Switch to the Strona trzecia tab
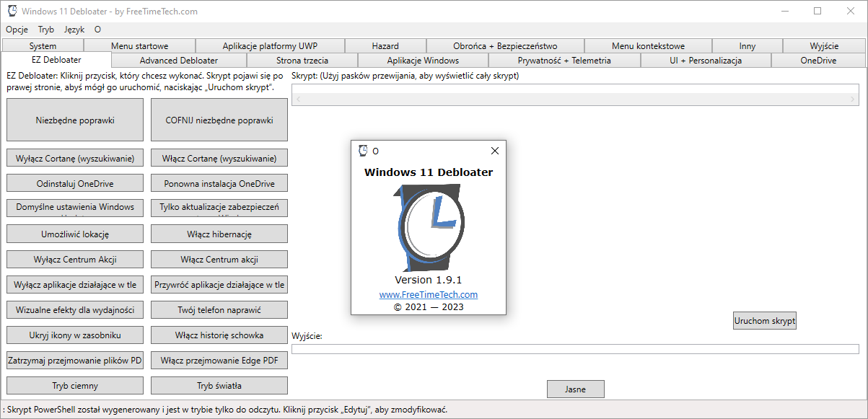The height and width of the screenshot is (419, 868). [x=302, y=61]
